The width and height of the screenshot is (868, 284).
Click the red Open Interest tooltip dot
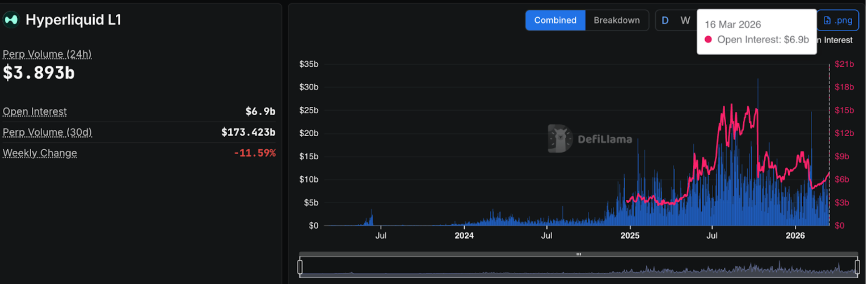pos(708,39)
